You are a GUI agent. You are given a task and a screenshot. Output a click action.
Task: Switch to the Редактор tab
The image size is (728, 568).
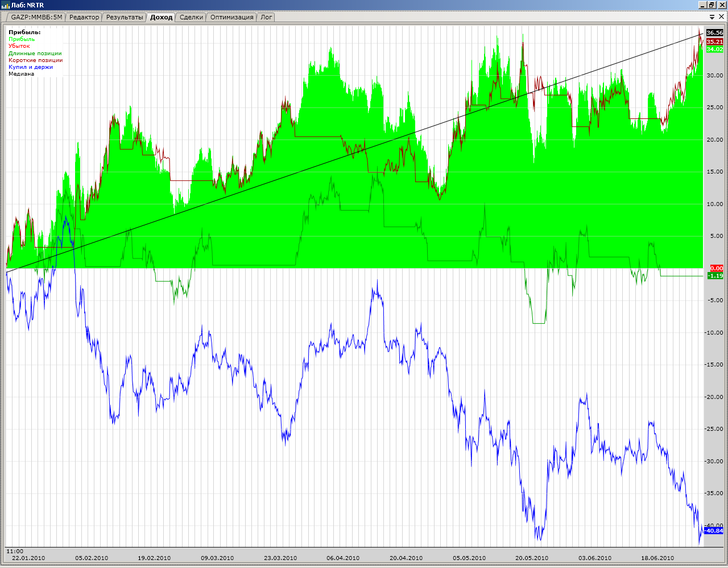[84, 17]
